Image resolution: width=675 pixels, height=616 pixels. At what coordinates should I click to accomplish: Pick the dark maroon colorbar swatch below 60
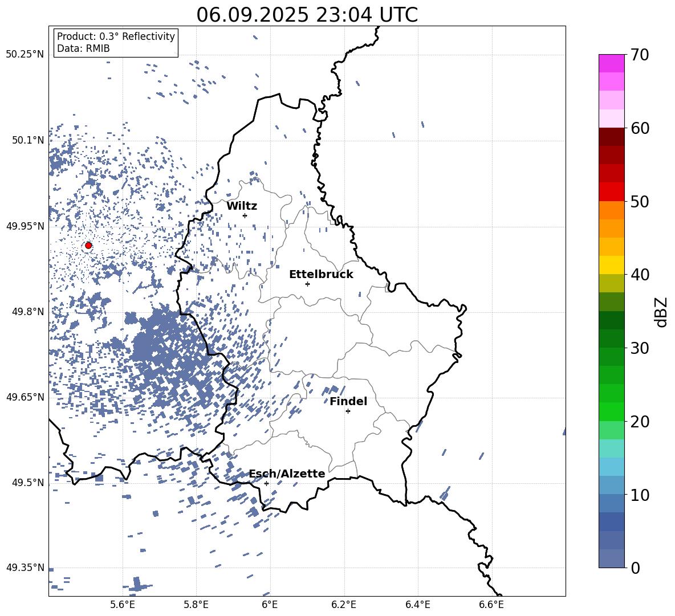612,137
